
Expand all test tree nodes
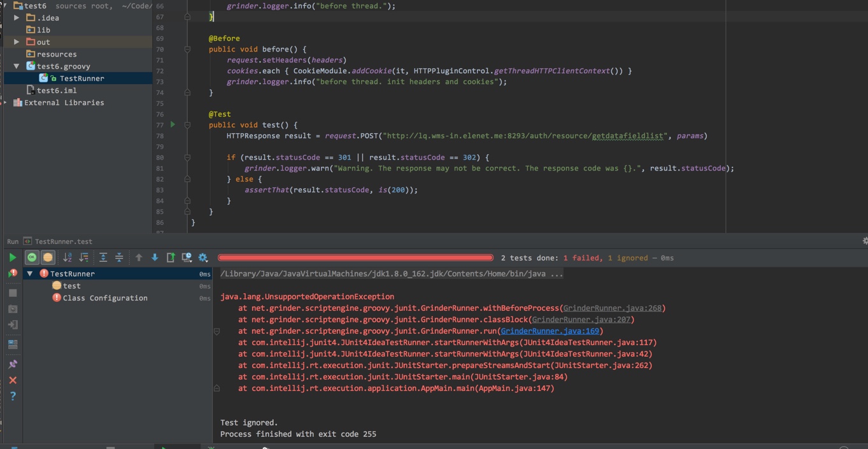103,257
